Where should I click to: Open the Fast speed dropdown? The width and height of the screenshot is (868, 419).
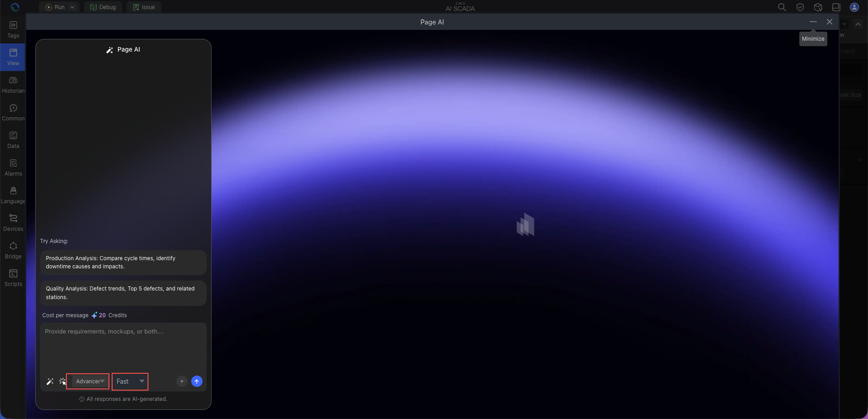tap(130, 381)
